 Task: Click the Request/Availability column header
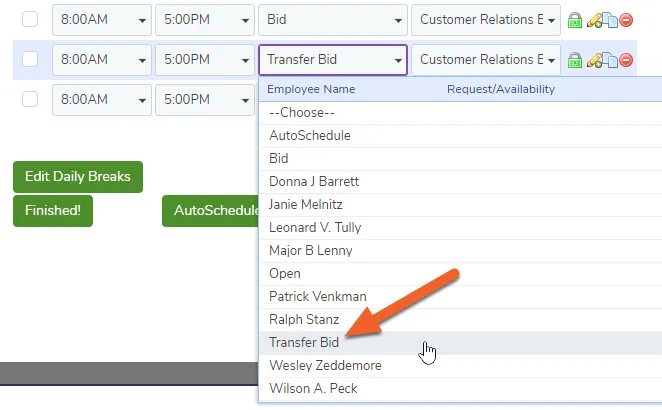[x=501, y=89]
